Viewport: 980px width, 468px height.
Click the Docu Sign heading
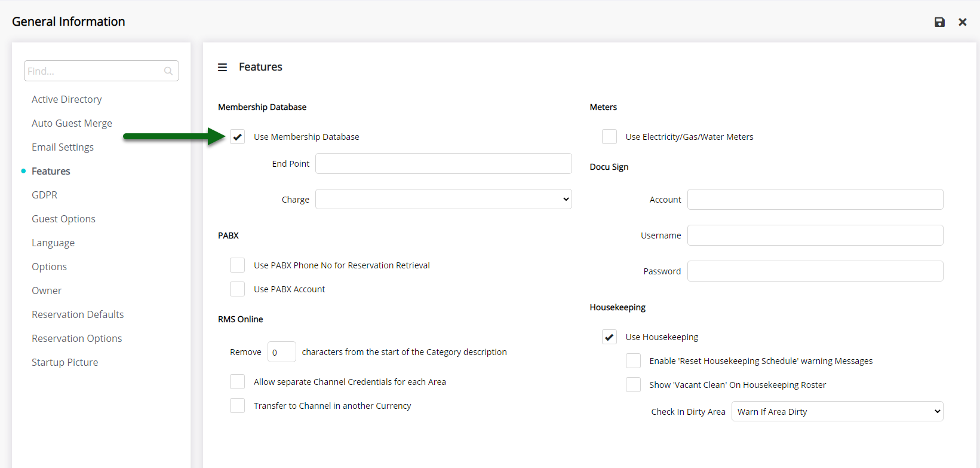click(609, 167)
